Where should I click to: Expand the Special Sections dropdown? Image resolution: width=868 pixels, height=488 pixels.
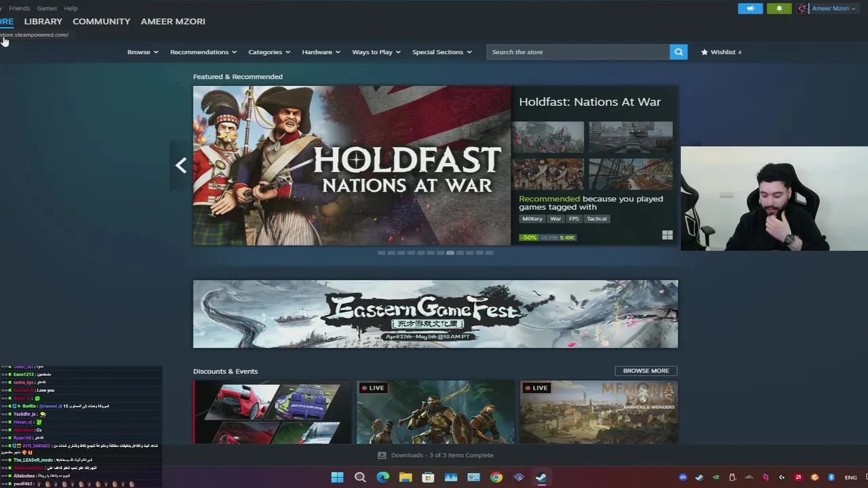tap(442, 52)
